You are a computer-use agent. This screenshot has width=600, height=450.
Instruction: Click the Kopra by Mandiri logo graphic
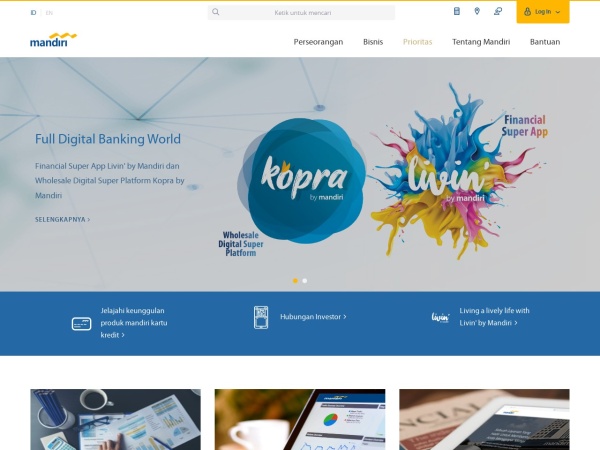click(301, 180)
